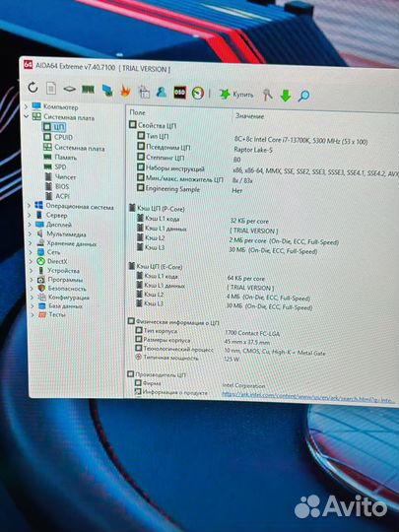Expand the Операционная система node

coord(29,206)
